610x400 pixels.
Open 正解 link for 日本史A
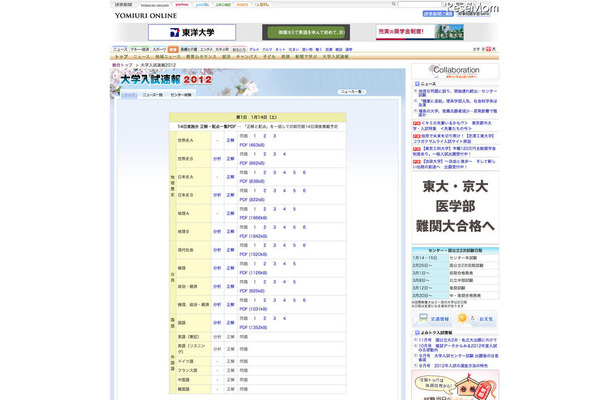tap(230, 177)
